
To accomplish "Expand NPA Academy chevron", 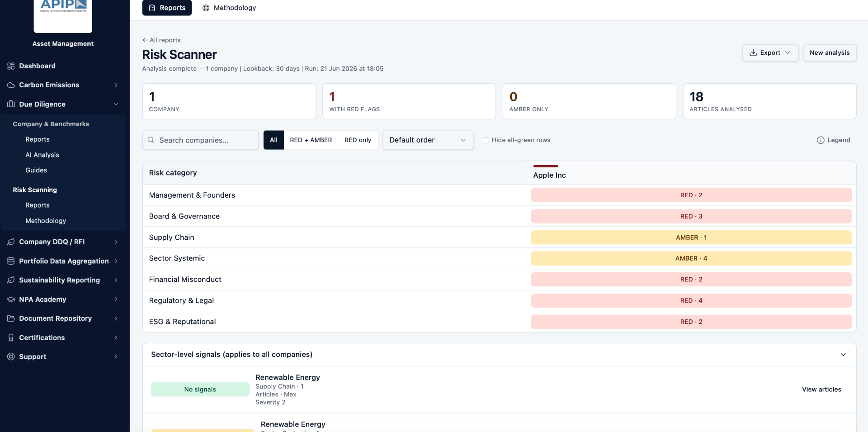I will coord(116,299).
